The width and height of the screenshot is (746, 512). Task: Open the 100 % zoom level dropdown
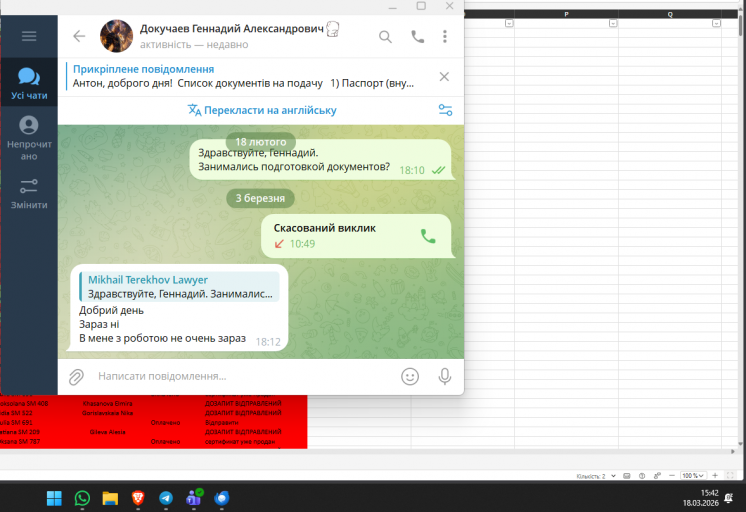pyautogui.click(x=693, y=476)
